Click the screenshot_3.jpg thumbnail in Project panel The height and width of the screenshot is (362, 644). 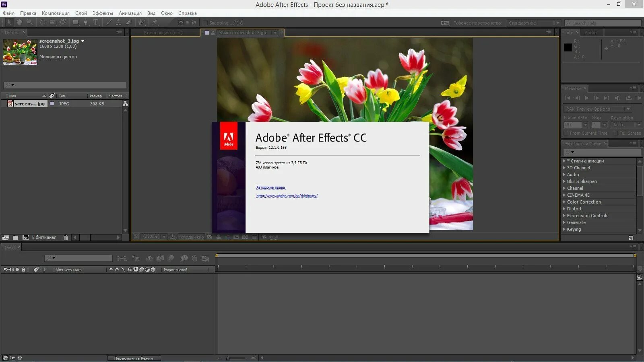[20, 51]
